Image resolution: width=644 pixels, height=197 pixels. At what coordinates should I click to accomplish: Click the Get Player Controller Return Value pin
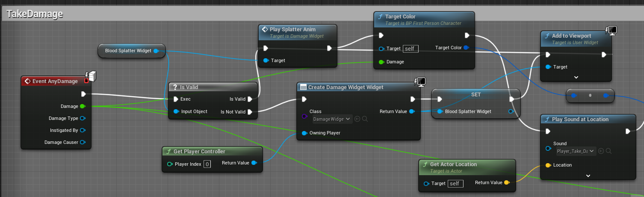[254, 163]
